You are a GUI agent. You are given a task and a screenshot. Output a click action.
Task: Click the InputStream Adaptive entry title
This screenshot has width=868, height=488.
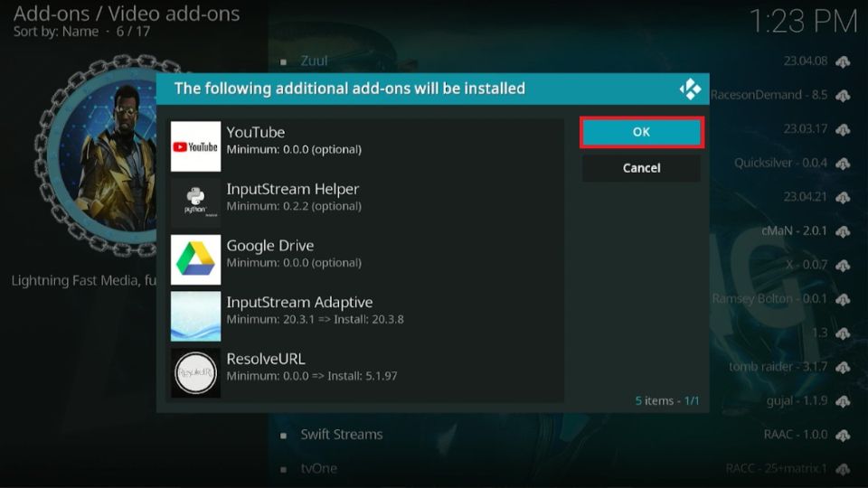pyautogui.click(x=299, y=302)
